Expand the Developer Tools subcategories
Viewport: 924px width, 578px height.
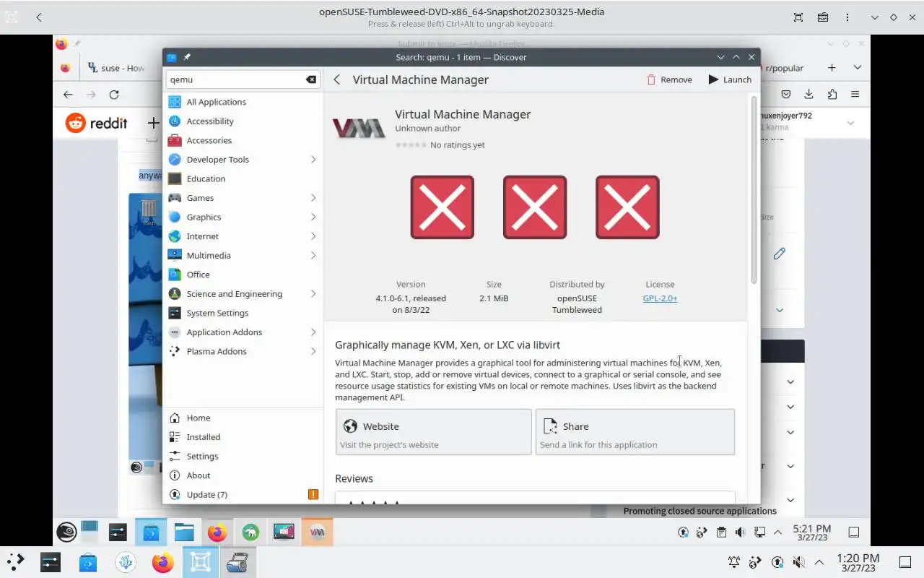(313, 160)
